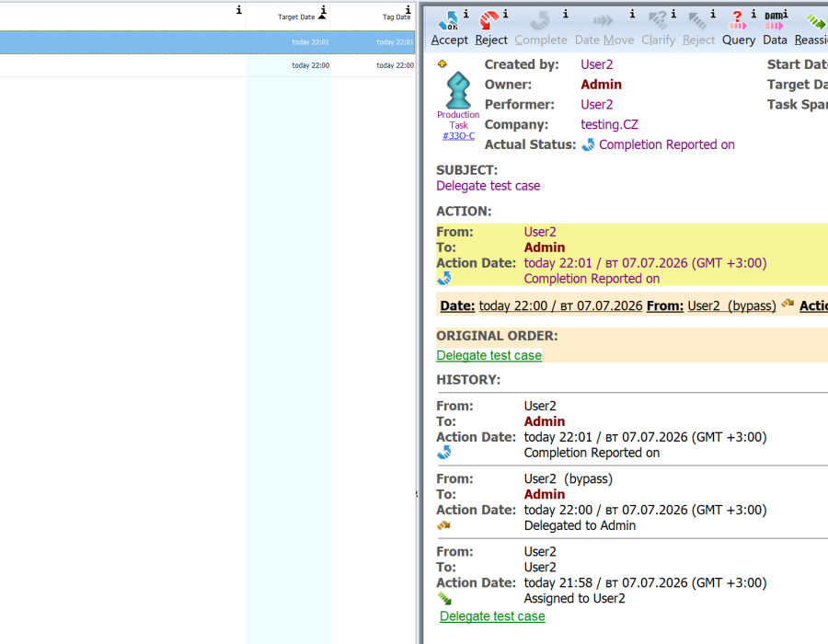
Task: Open the Delegate test case link at history bottom
Action: 492,616
